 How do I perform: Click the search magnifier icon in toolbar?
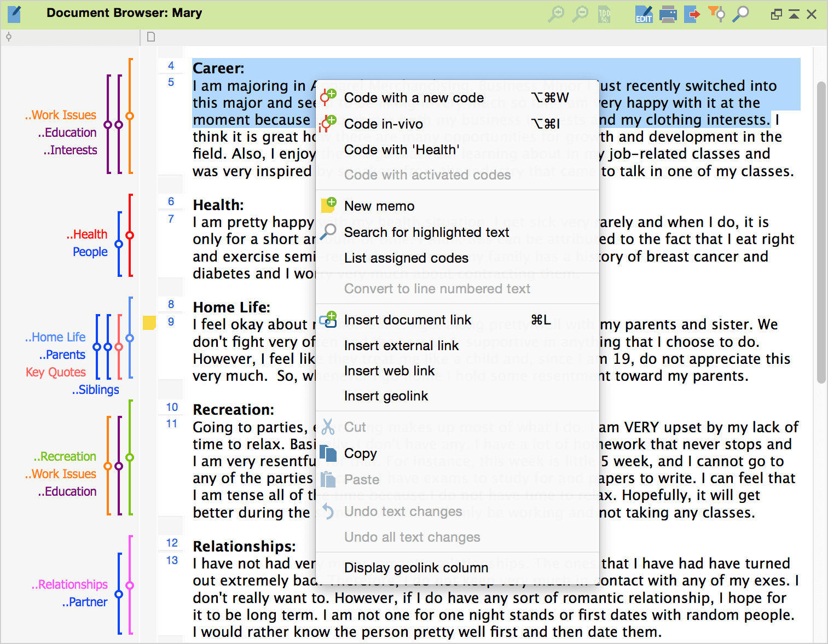click(x=740, y=14)
